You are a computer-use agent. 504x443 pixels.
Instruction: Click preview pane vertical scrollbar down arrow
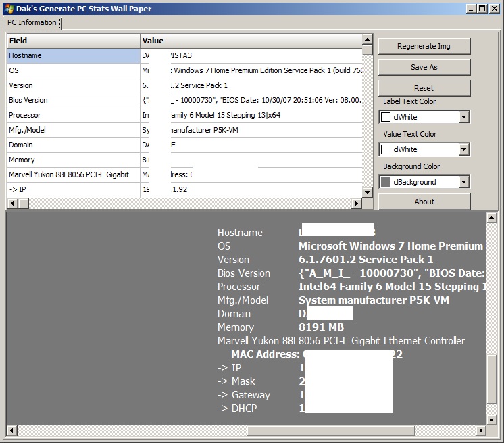[x=492, y=419]
